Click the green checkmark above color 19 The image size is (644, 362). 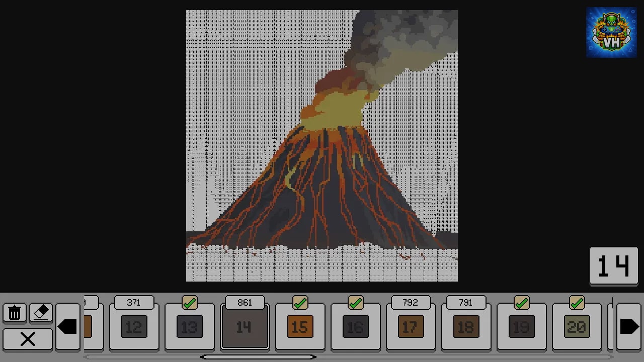click(x=522, y=303)
